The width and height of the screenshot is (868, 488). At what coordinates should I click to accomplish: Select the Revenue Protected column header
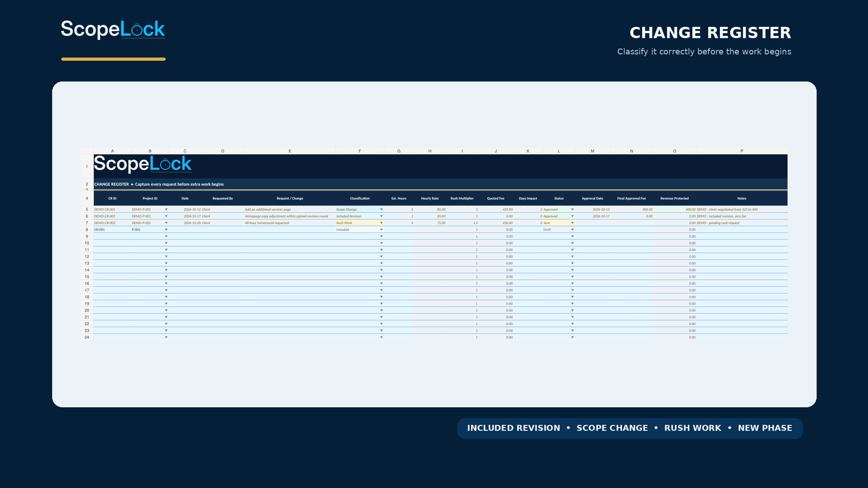[x=674, y=198]
